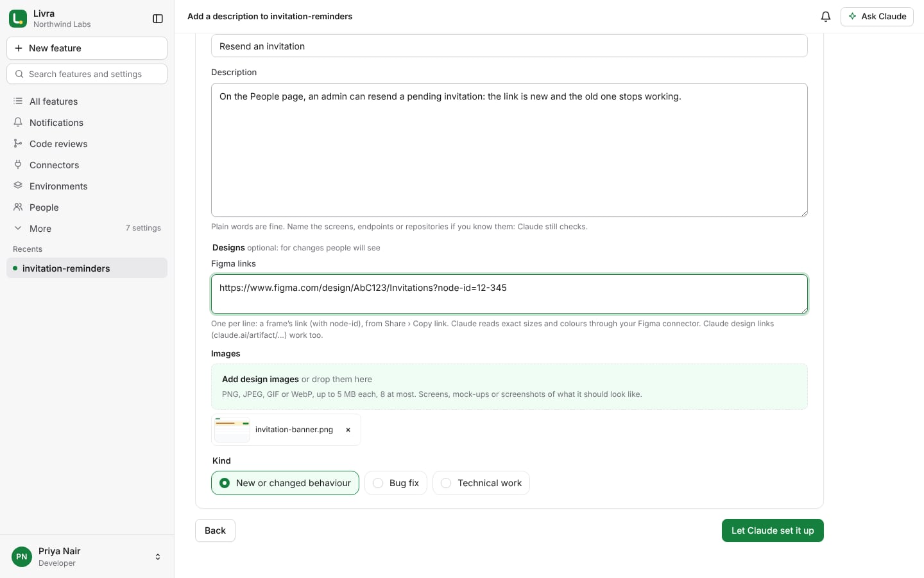Select the Technical work kind

pyautogui.click(x=481, y=483)
